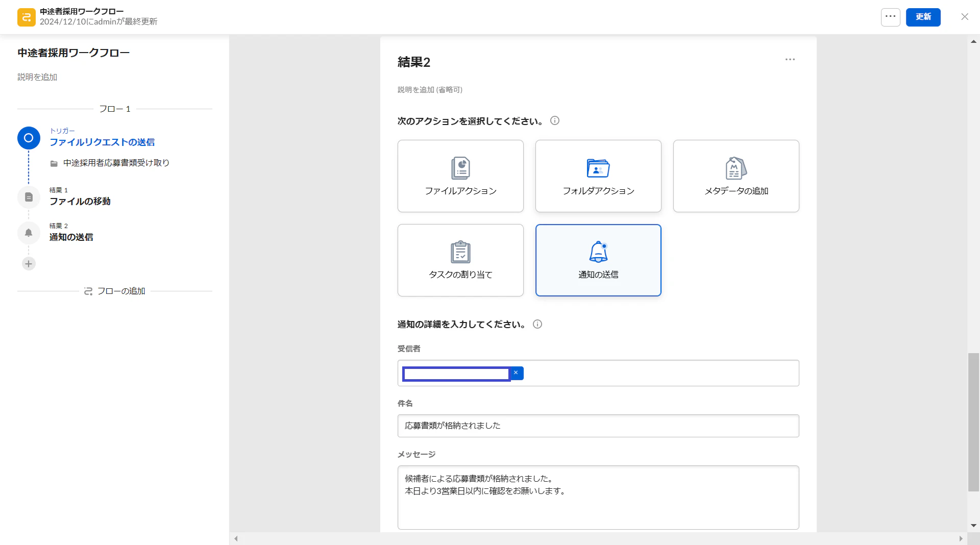The width and height of the screenshot is (980, 545).
Task: Select the 通知の送信 action card
Action: point(598,260)
